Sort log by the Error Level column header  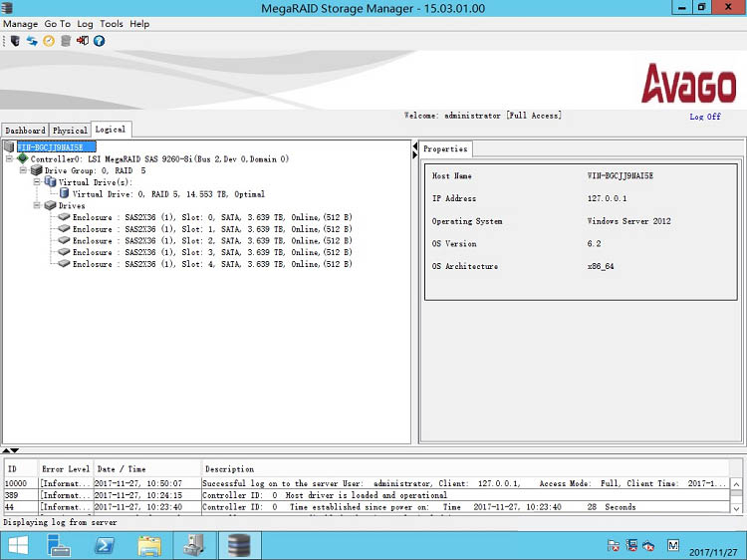click(x=66, y=469)
